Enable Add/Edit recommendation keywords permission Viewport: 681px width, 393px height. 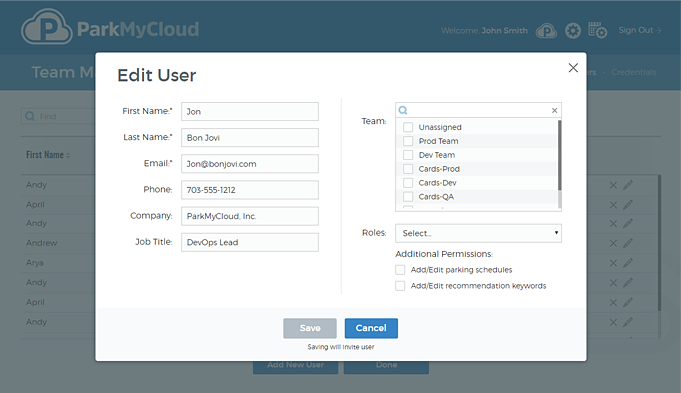[400, 286]
